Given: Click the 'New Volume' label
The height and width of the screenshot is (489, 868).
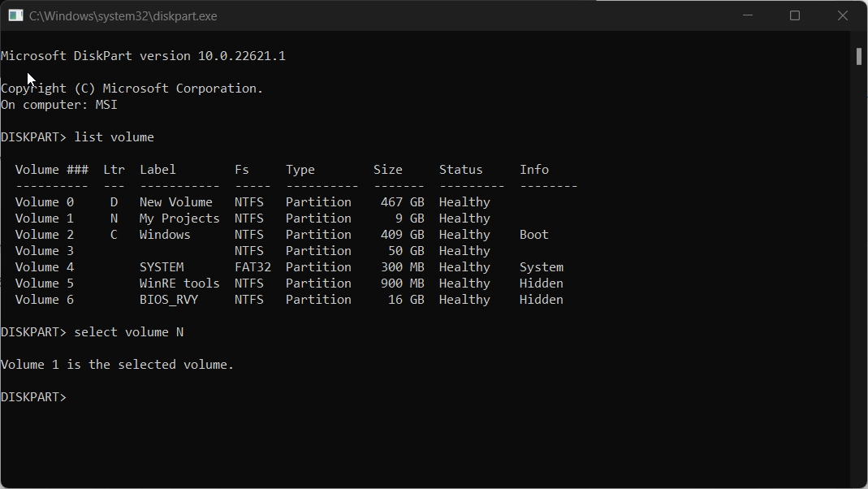Looking at the screenshot, I should (x=176, y=202).
